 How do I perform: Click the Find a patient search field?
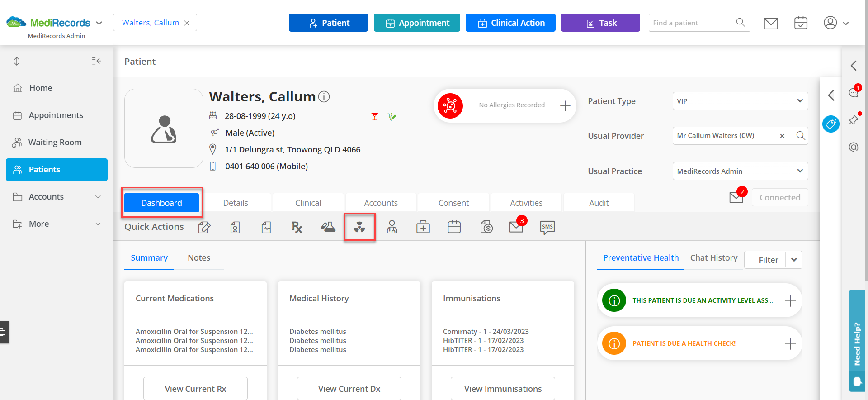click(x=699, y=23)
